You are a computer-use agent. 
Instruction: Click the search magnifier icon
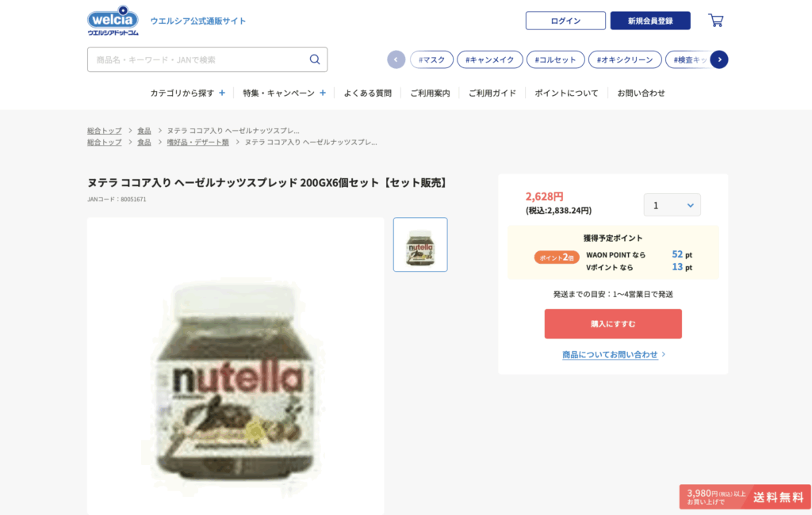click(315, 59)
